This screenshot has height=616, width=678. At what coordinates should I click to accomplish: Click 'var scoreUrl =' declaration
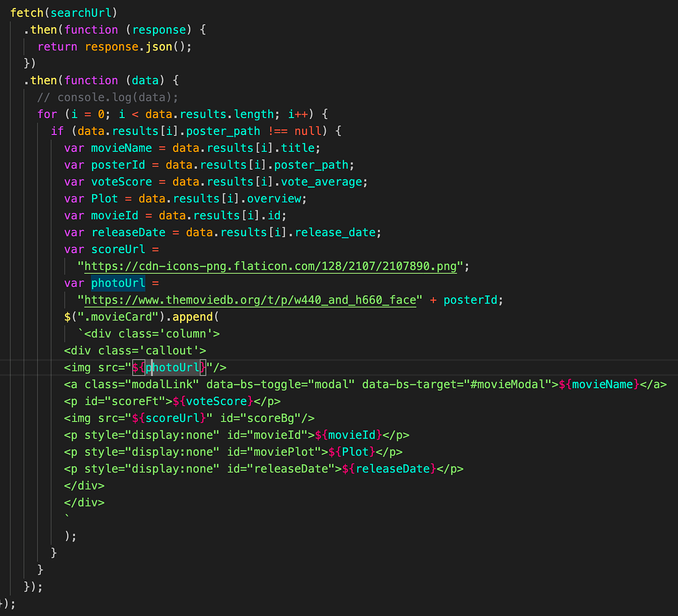point(111,249)
